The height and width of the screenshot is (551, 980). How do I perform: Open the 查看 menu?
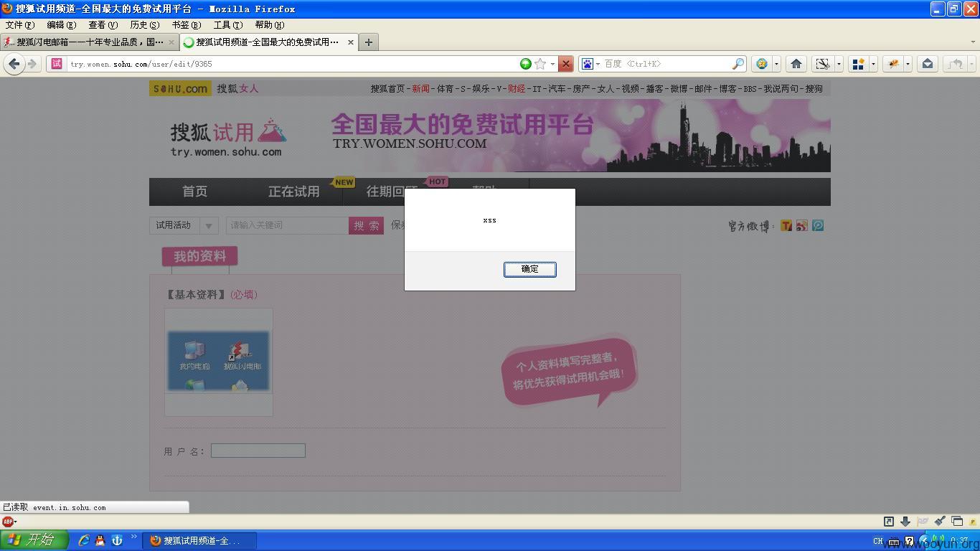(103, 24)
